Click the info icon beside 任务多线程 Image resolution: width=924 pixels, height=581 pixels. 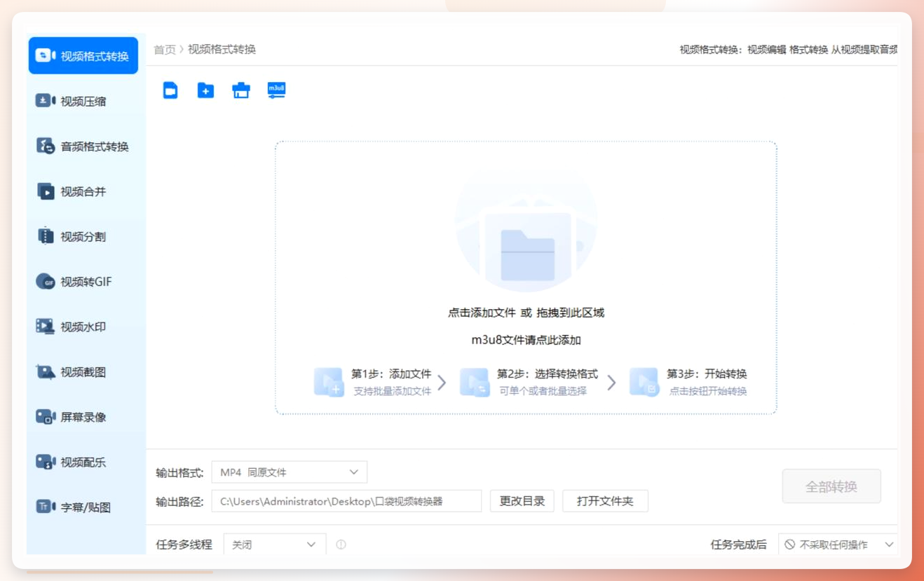coord(341,545)
